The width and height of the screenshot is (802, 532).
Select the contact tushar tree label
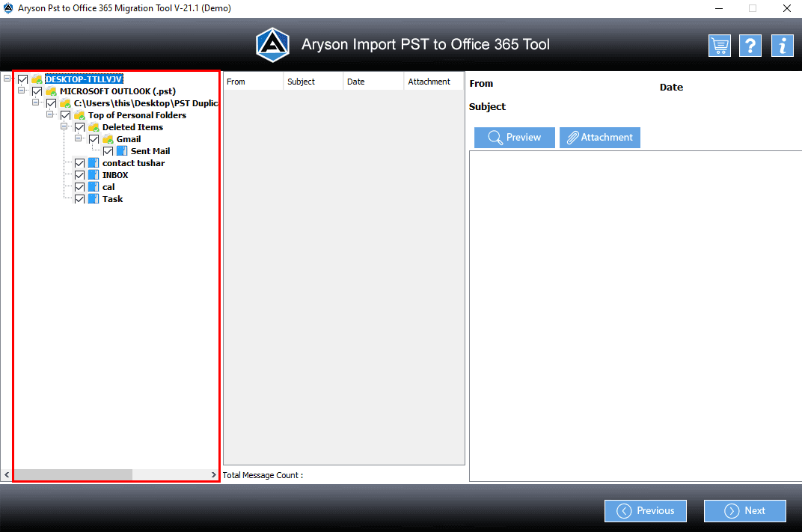coord(133,163)
